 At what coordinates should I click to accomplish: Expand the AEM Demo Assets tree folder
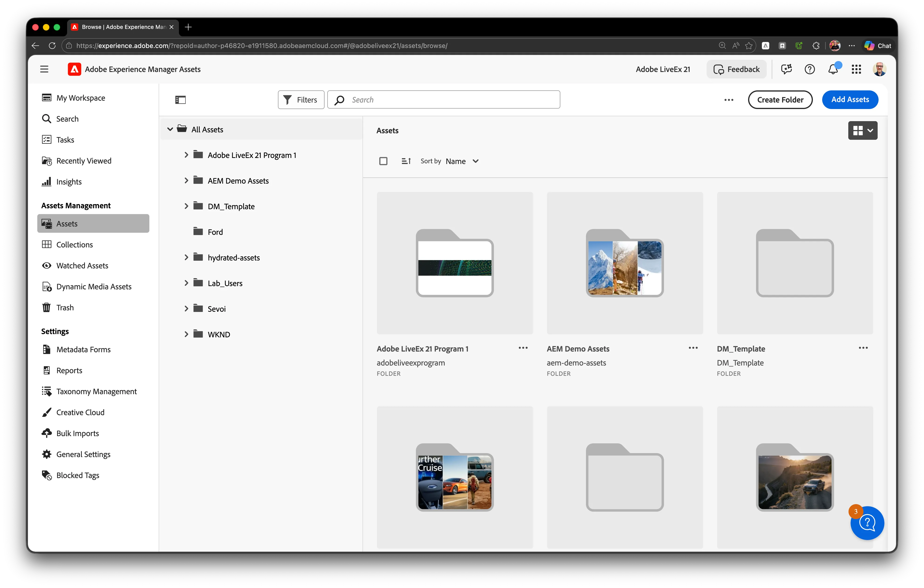tap(186, 180)
